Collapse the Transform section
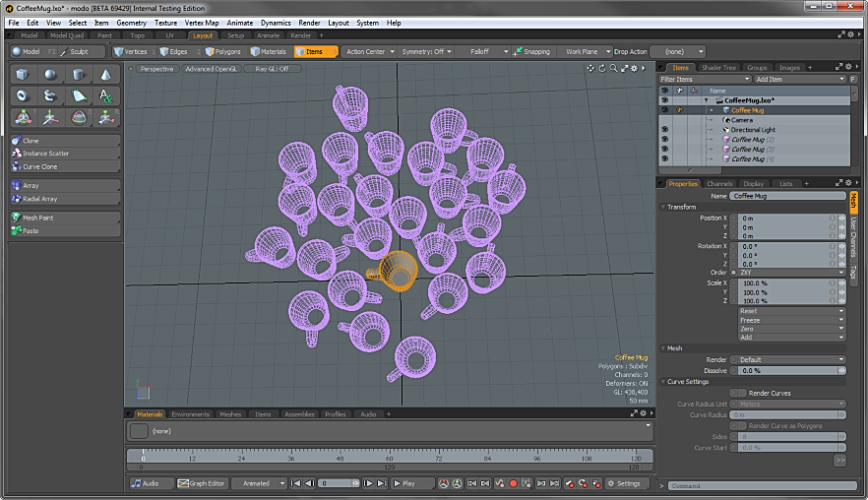 (x=663, y=207)
